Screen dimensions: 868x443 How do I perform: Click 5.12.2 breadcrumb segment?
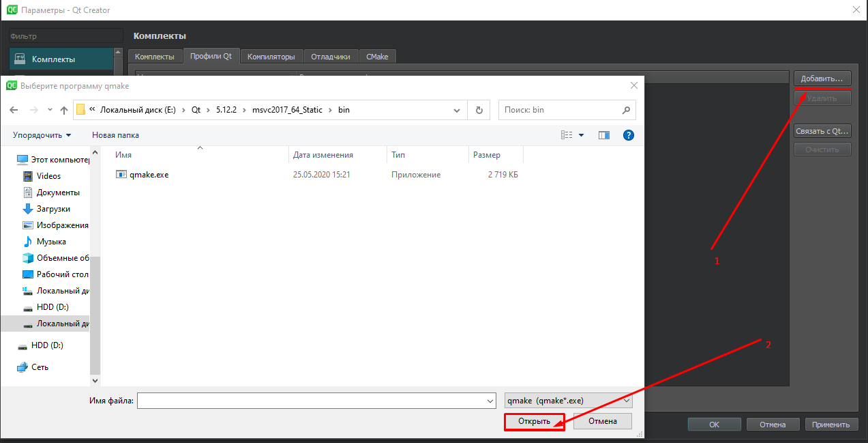tap(227, 110)
